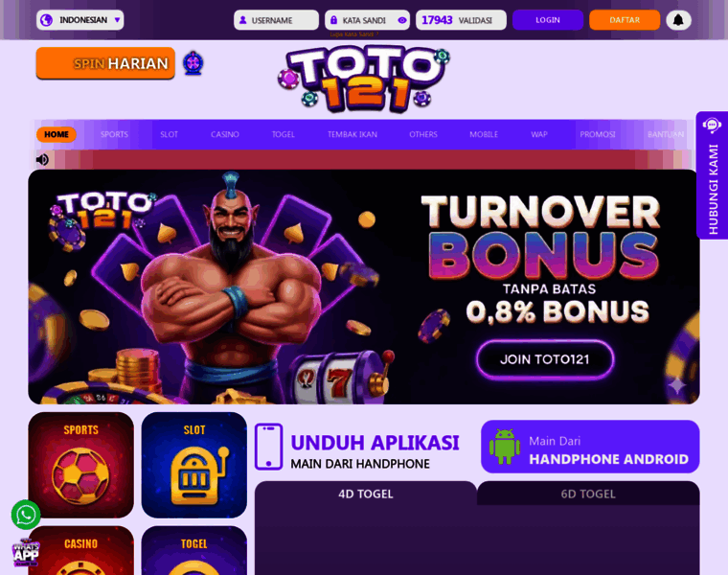The height and width of the screenshot is (575, 728).
Task: Select the 4D Togel tab
Action: click(365, 494)
